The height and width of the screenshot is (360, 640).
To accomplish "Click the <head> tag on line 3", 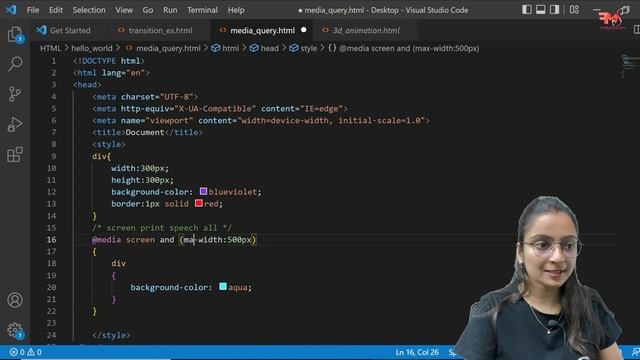I will pos(87,84).
